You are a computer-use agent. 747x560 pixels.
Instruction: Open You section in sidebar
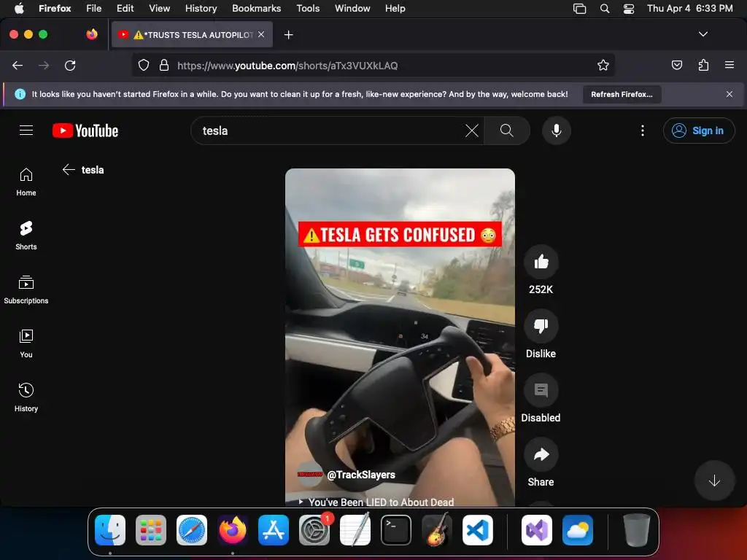point(26,343)
